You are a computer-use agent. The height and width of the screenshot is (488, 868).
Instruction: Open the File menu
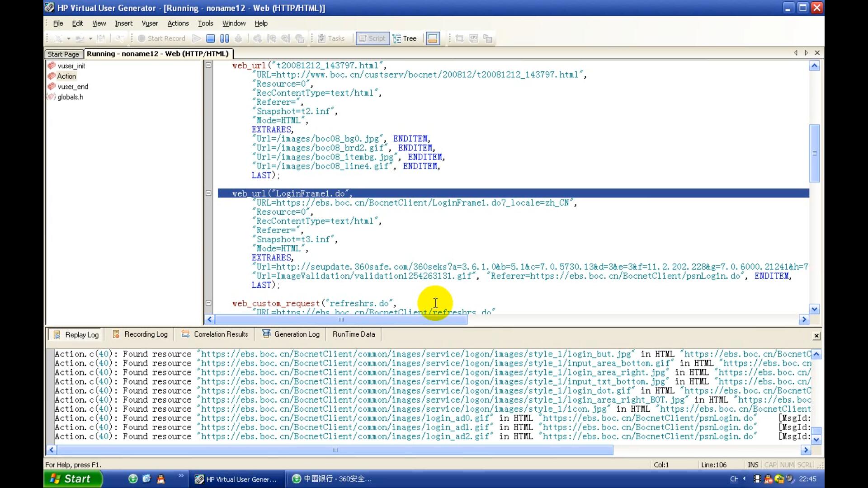click(x=58, y=23)
